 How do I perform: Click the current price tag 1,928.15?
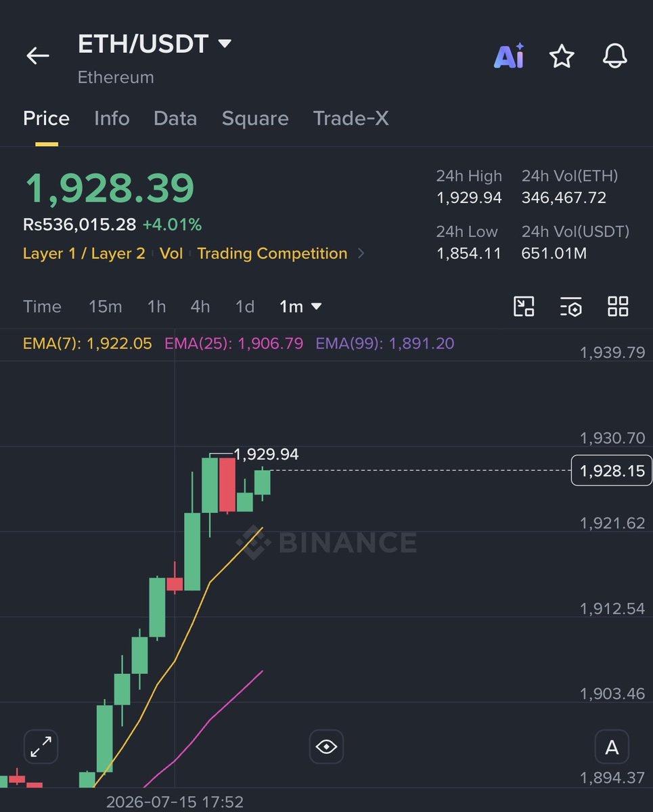[x=612, y=470]
